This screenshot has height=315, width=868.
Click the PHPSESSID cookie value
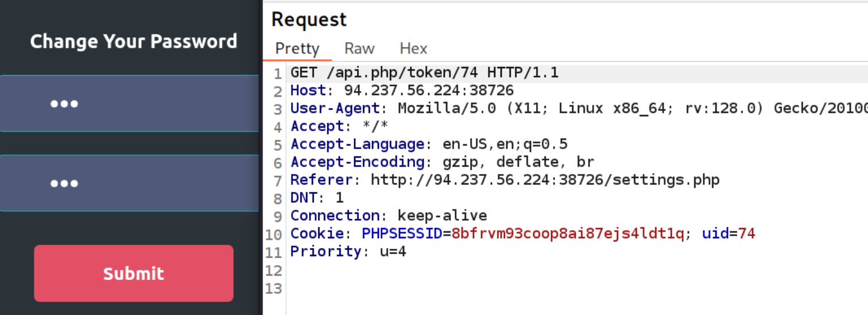pos(568,234)
